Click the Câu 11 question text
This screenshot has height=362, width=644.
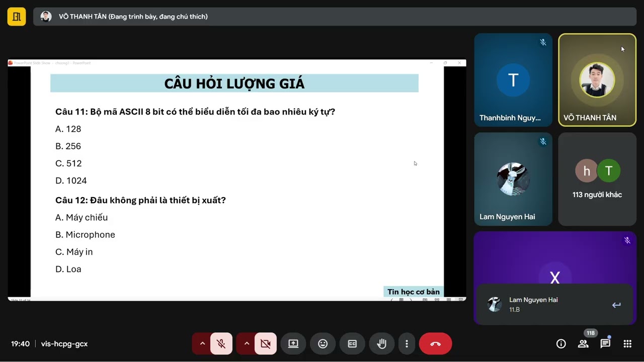click(195, 112)
